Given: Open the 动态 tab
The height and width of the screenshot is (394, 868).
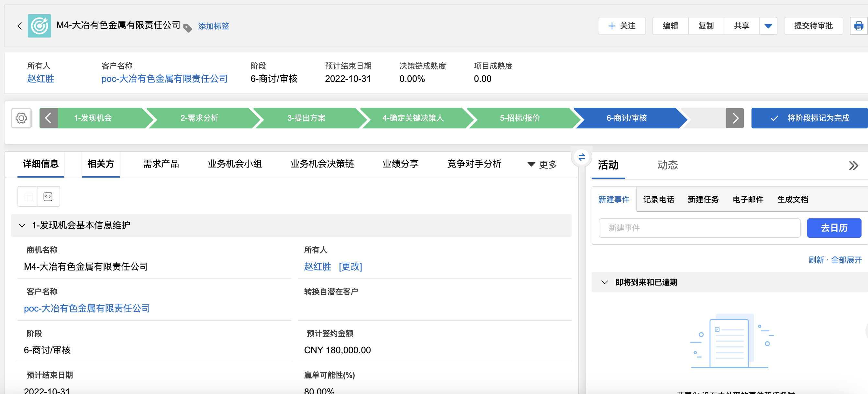Looking at the screenshot, I should [x=667, y=165].
